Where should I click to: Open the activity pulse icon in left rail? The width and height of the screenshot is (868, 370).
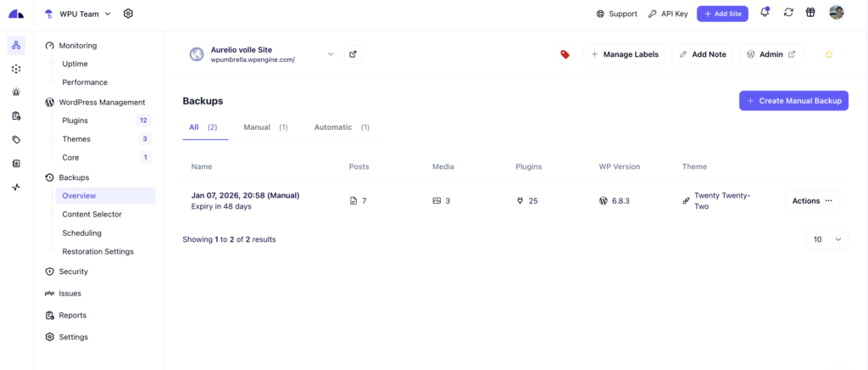16,188
